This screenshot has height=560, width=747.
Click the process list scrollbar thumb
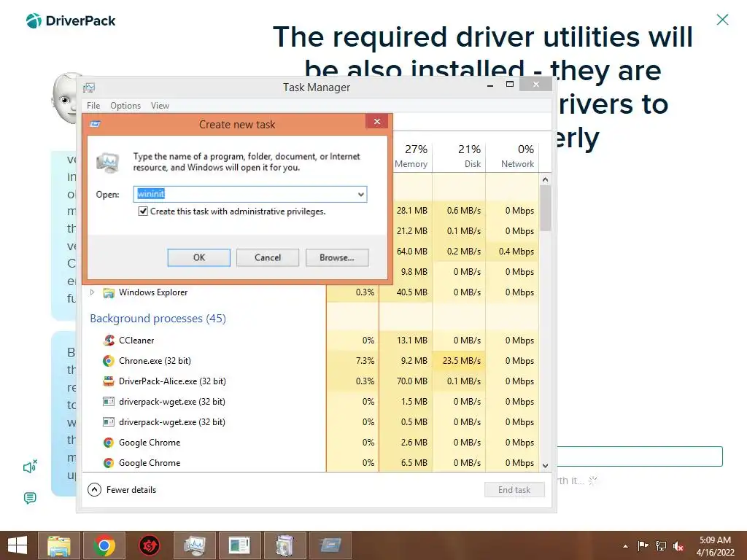[x=546, y=208]
